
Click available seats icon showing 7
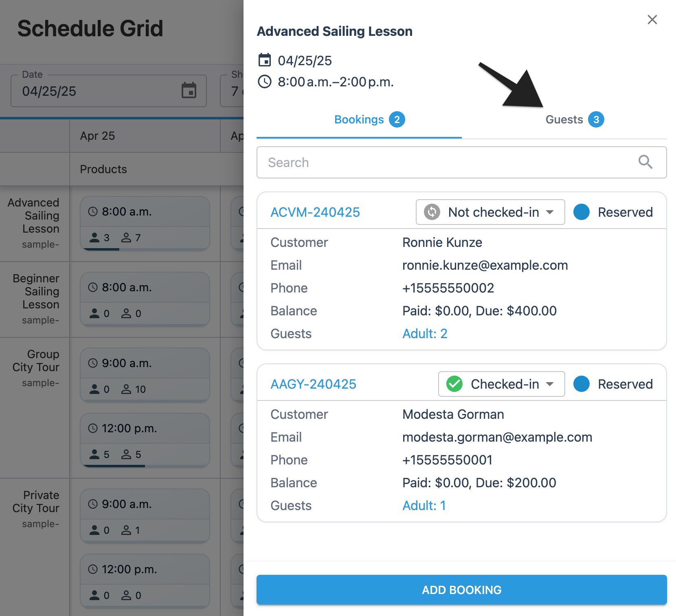(126, 238)
